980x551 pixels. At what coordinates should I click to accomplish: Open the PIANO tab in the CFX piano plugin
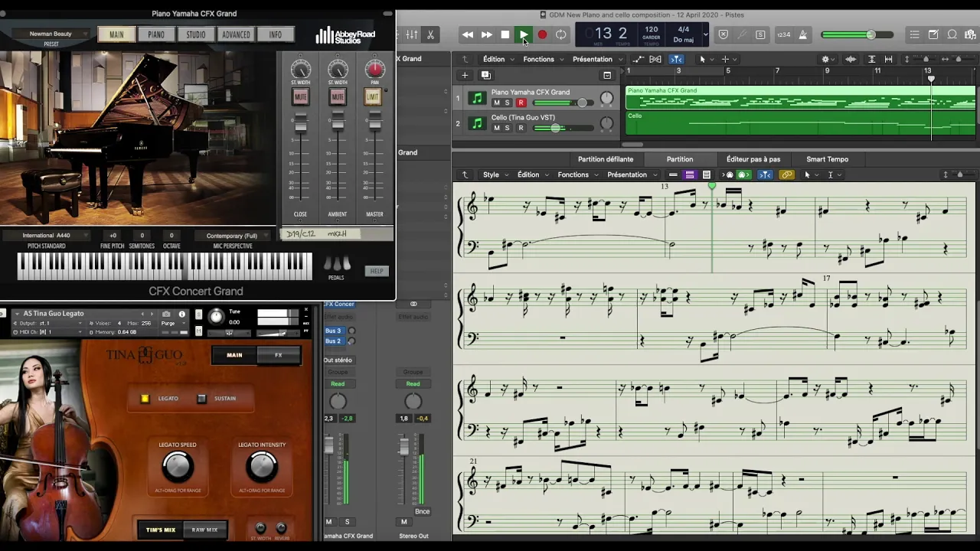pyautogui.click(x=156, y=34)
